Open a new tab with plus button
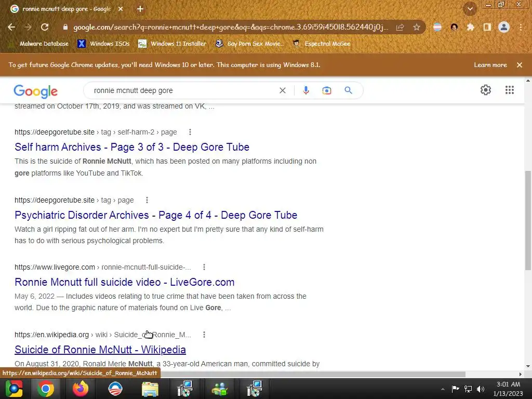Image resolution: width=532 pixels, height=399 pixels. [x=140, y=9]
